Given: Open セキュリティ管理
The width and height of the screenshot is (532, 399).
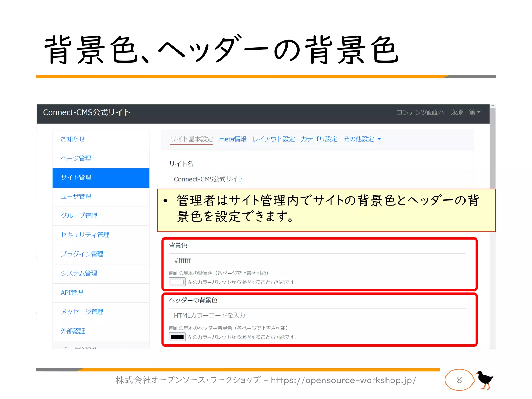Looking at the screenshot, I should (x=101, y=235).
